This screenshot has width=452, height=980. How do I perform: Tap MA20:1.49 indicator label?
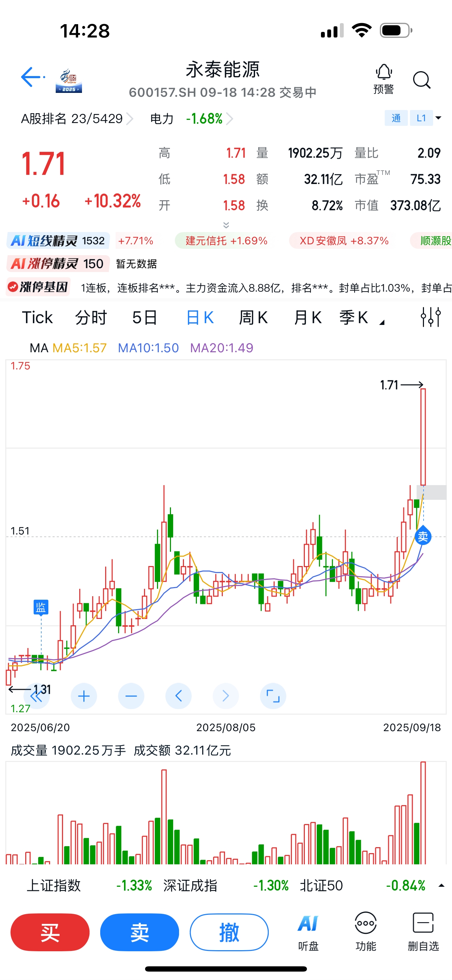pyautogui.click(x=222, y=348)
